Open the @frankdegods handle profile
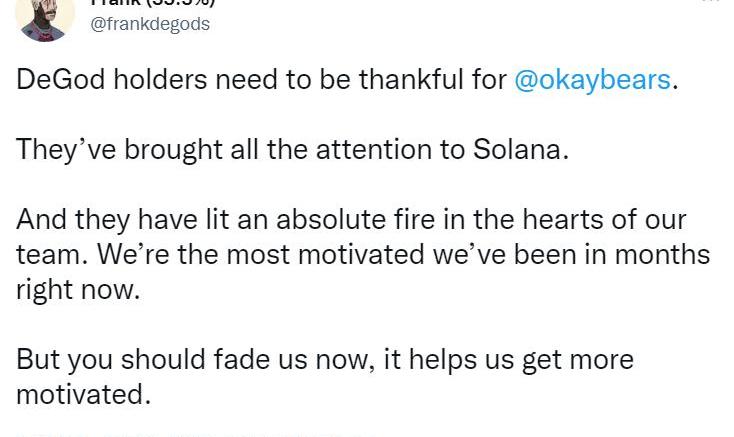Image resolution: width=734 pixels, height=437 pixels. (x=150, y=24)
